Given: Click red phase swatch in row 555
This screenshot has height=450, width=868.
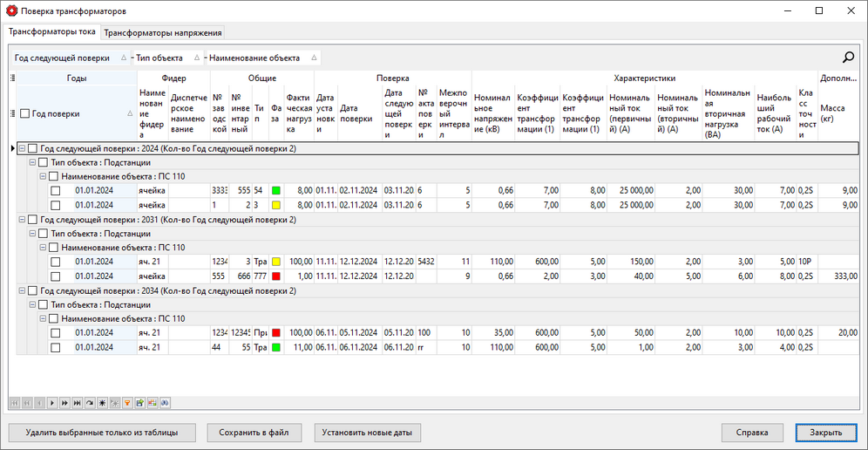Looking at the screenshot, I should [275, 276].
